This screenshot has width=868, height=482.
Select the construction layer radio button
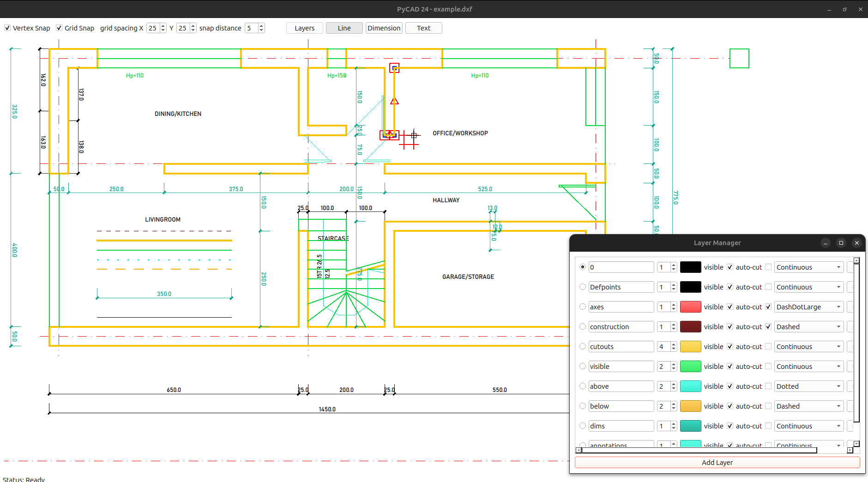pos(583,326)
